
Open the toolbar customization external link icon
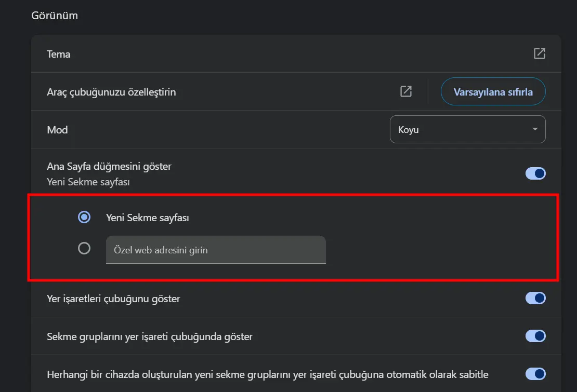click(x=405, y=91)
